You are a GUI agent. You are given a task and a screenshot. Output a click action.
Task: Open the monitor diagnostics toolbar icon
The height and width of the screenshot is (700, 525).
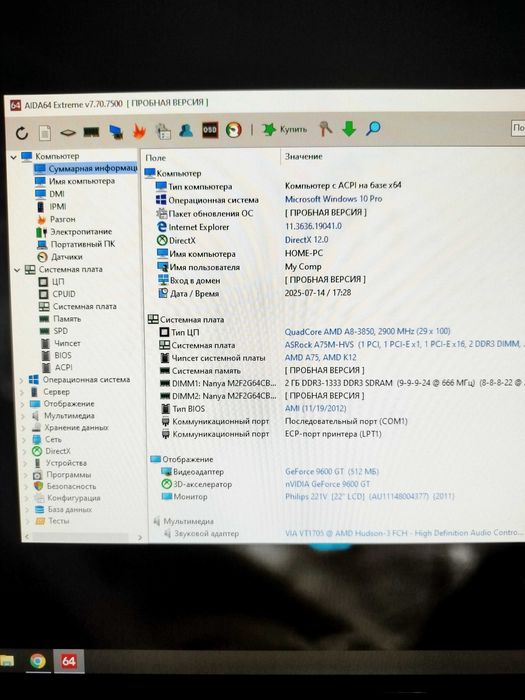116,131
